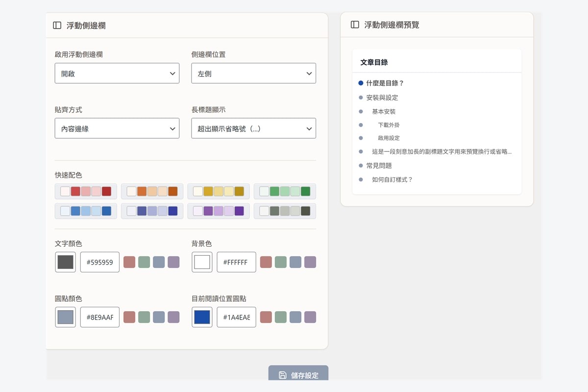The height and width of the screenshot is (392, 588).
Task: Select preview entry 常見問題
Action: click(x=379, y=166)
